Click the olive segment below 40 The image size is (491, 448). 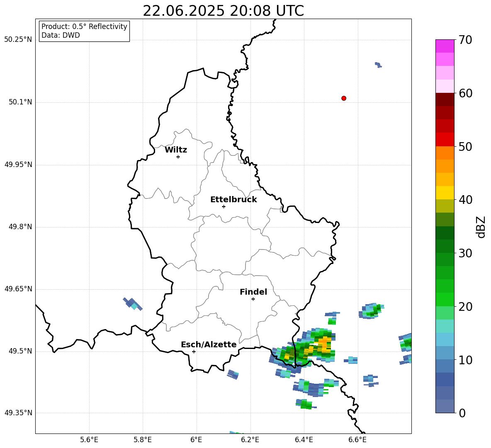[x=445, y=206]
